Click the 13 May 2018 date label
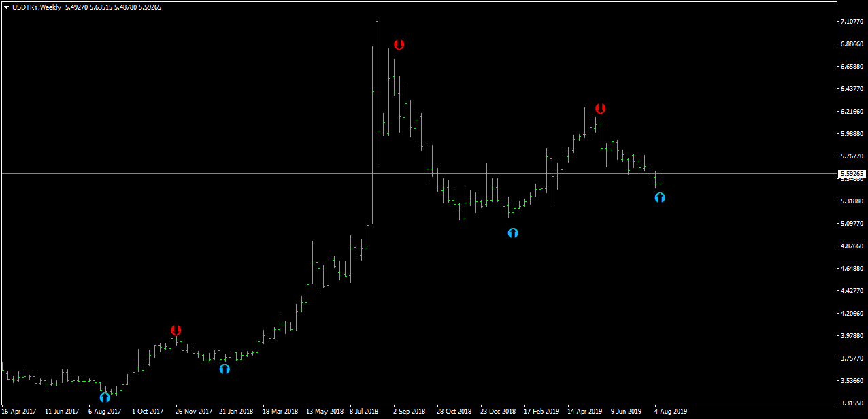The height and width of the screenshot is (419, 868). (324, 412)
